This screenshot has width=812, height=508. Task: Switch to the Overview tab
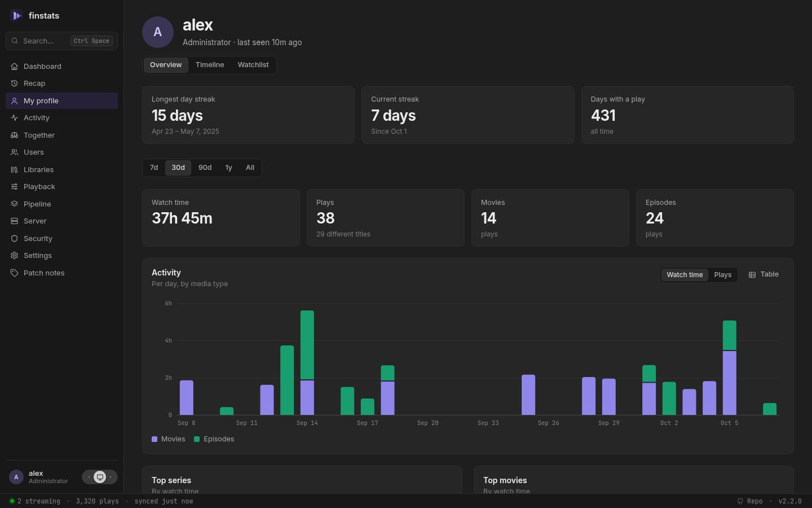coord(166,65)
